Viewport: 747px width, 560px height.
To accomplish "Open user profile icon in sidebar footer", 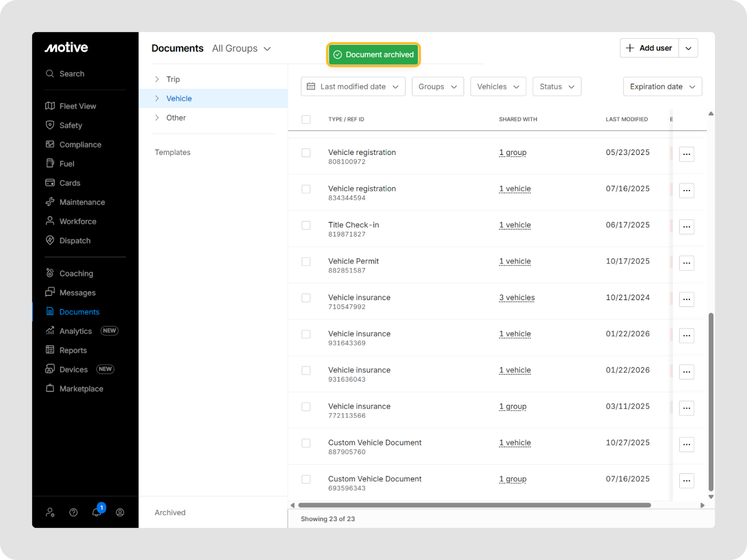I will point(120,512).
